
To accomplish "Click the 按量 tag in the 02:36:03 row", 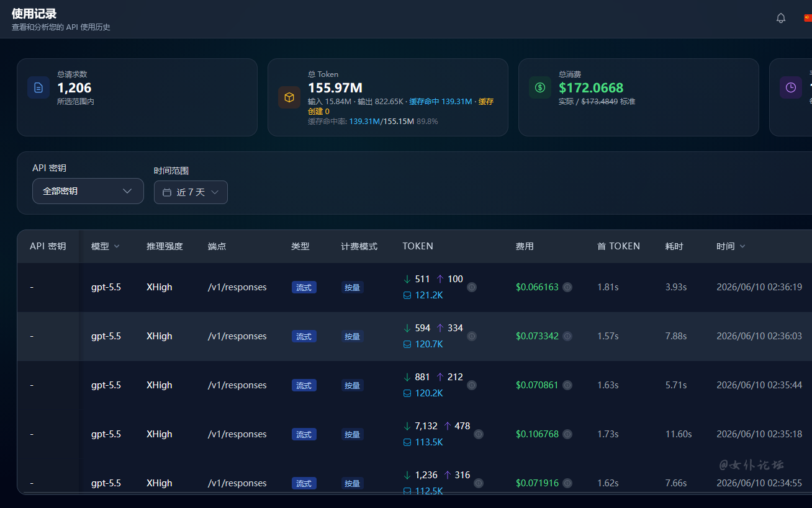I will (352, 336).
